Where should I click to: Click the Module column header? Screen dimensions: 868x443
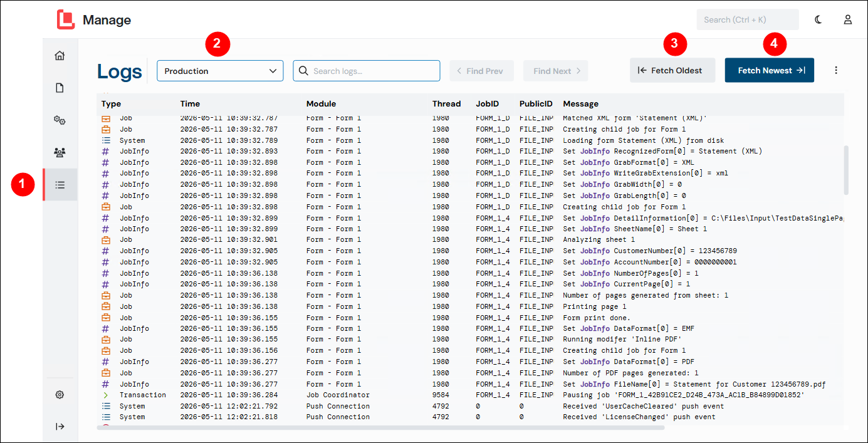(321, 104)
